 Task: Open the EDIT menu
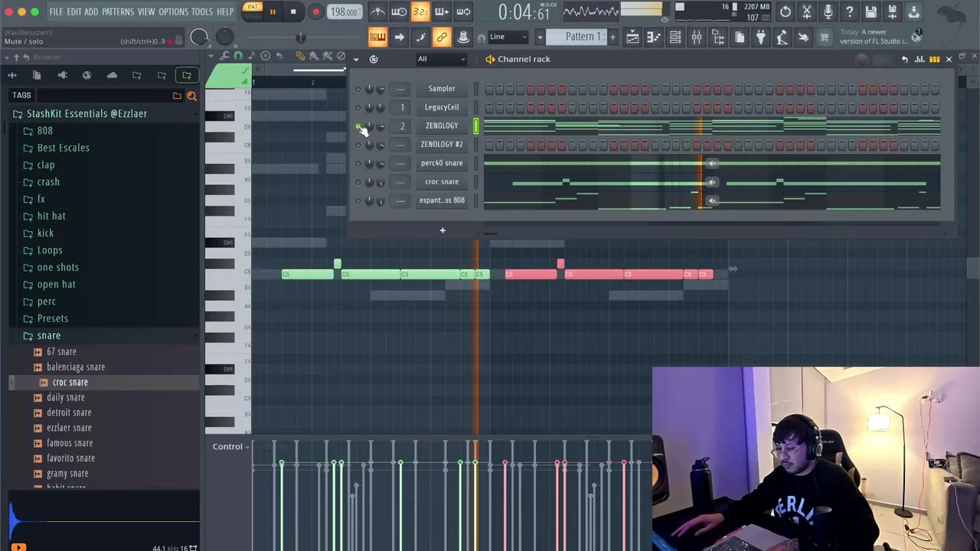73,12
